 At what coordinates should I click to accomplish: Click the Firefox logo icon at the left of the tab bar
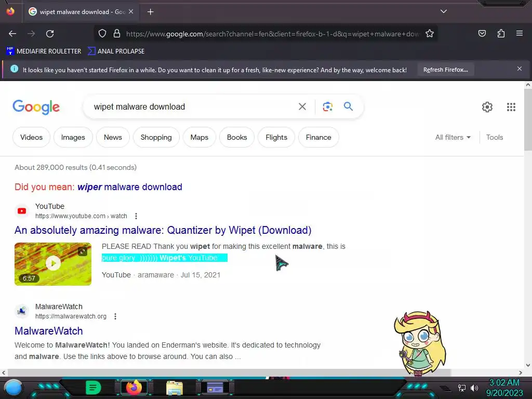pyautogui.click(x=10, y=11)
